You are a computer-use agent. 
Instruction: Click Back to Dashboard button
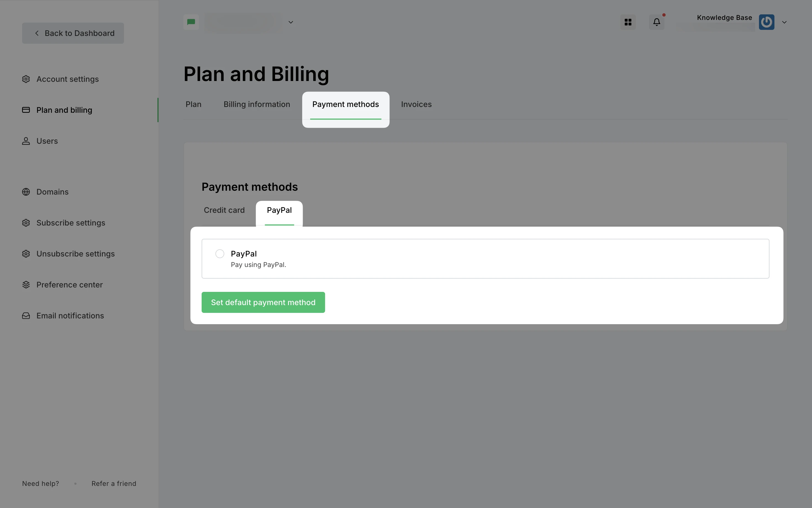[73, 33]
